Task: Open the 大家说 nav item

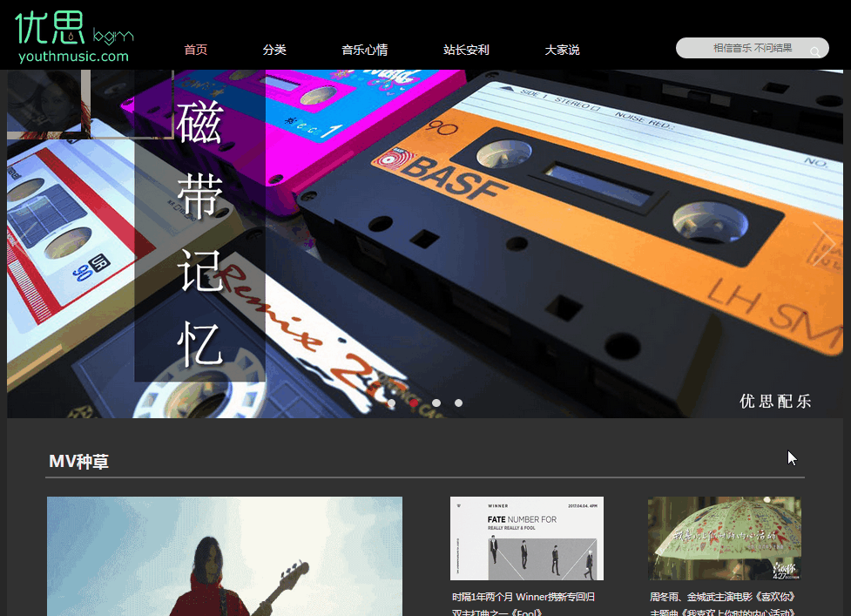Action: coord(563,50)
